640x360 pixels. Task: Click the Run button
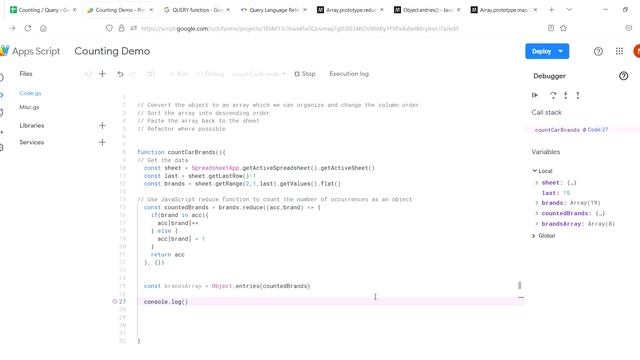tap(178, 74)
